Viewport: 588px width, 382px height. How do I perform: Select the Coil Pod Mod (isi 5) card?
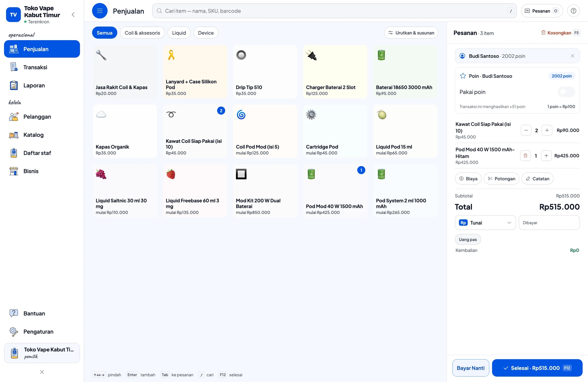click(x=265, y=131)
